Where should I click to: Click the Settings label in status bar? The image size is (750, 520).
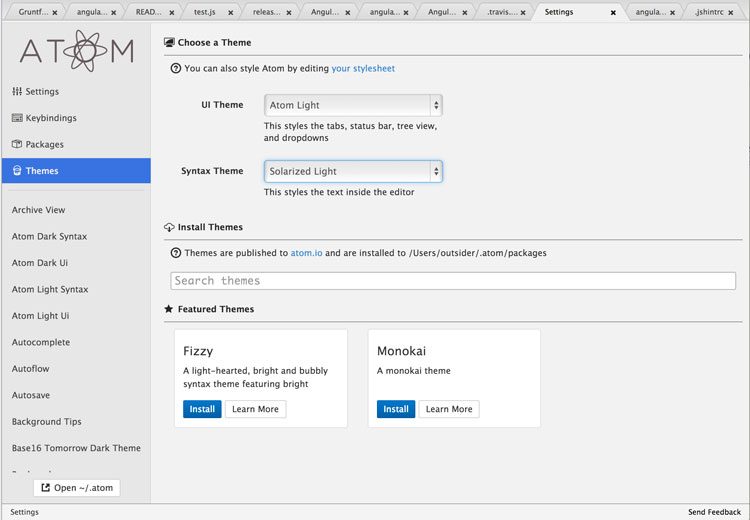click(x=24, y=512)
